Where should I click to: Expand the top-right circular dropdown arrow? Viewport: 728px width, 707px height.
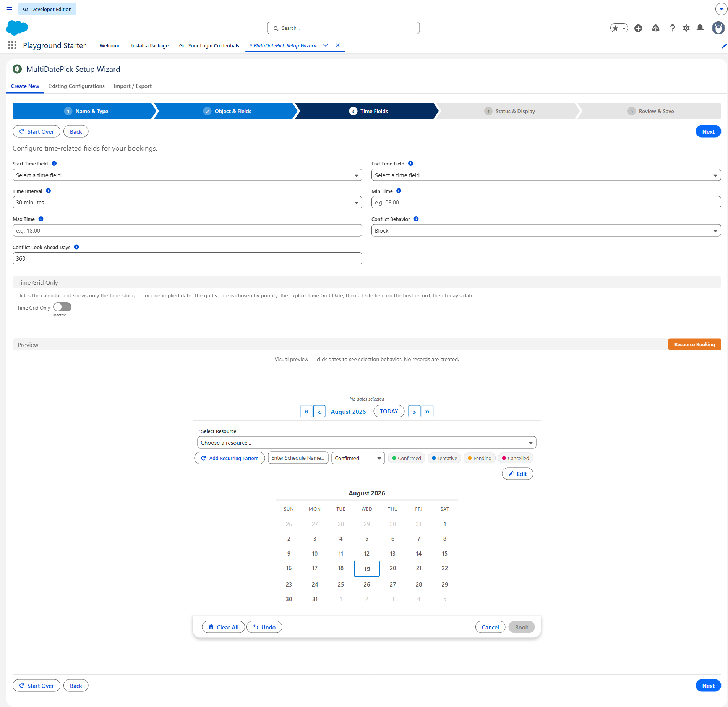(721, 9)
